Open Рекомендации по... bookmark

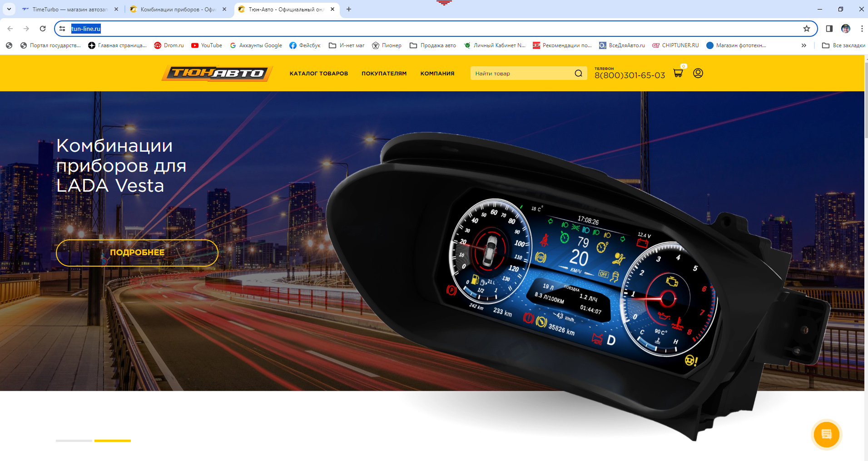coord(562,45)
